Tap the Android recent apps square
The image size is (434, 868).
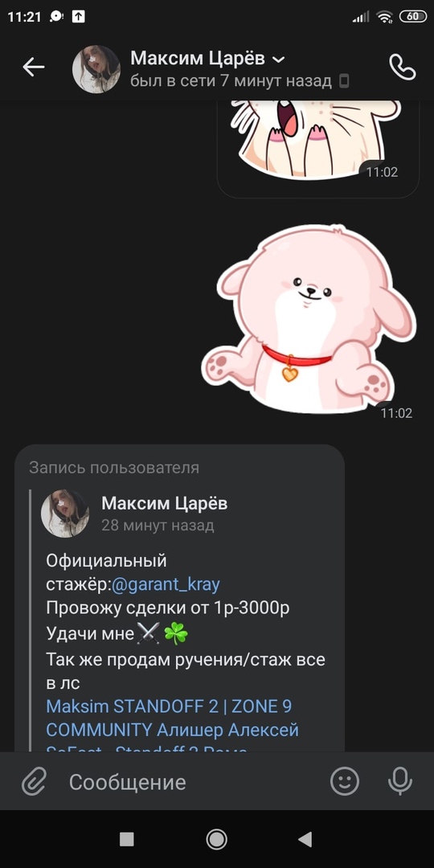[x=127, y=839]
